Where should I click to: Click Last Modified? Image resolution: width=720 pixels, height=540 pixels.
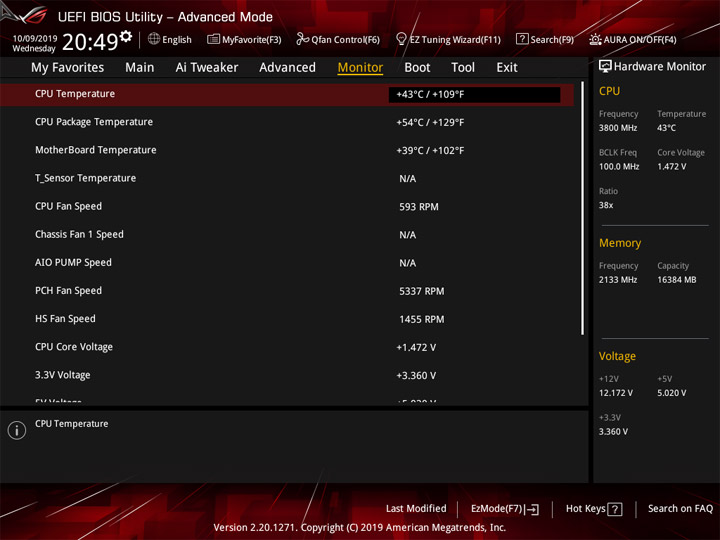coord(416,508)
